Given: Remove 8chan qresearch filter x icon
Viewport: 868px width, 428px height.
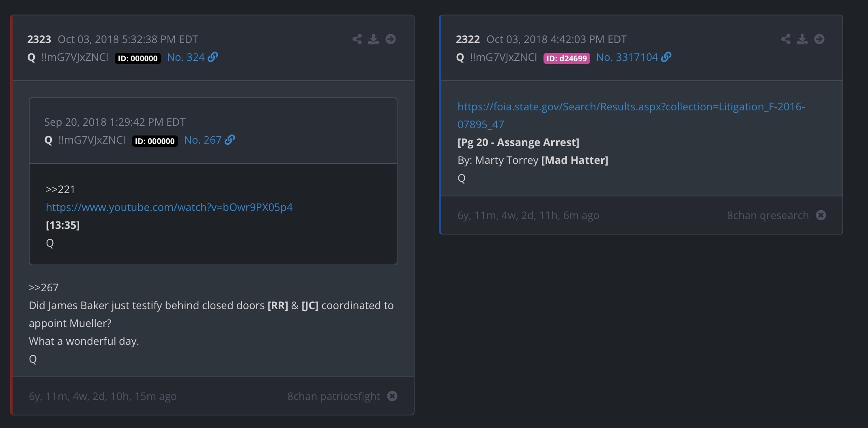Looking at the screenshot, I should pos(821,215).
